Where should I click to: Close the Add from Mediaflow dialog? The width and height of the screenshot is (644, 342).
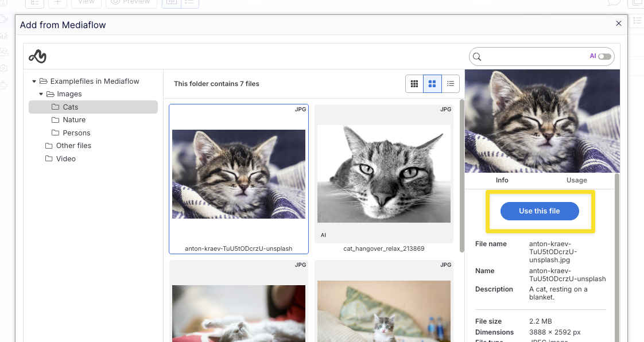point(619,24)
